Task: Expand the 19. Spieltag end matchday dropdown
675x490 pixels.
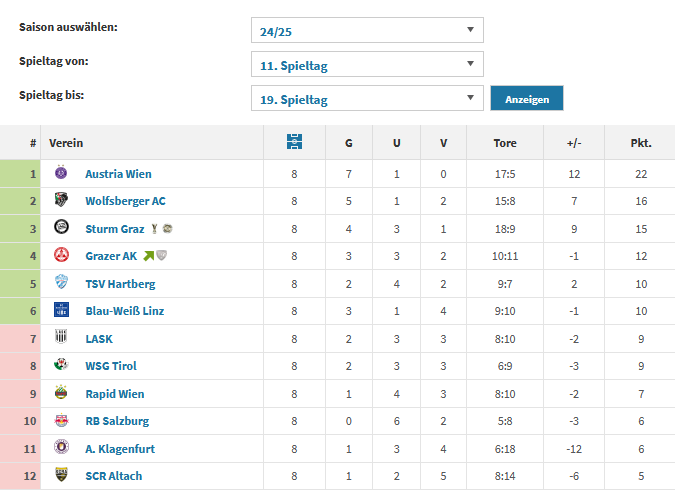Action: (x=367, y=99)
